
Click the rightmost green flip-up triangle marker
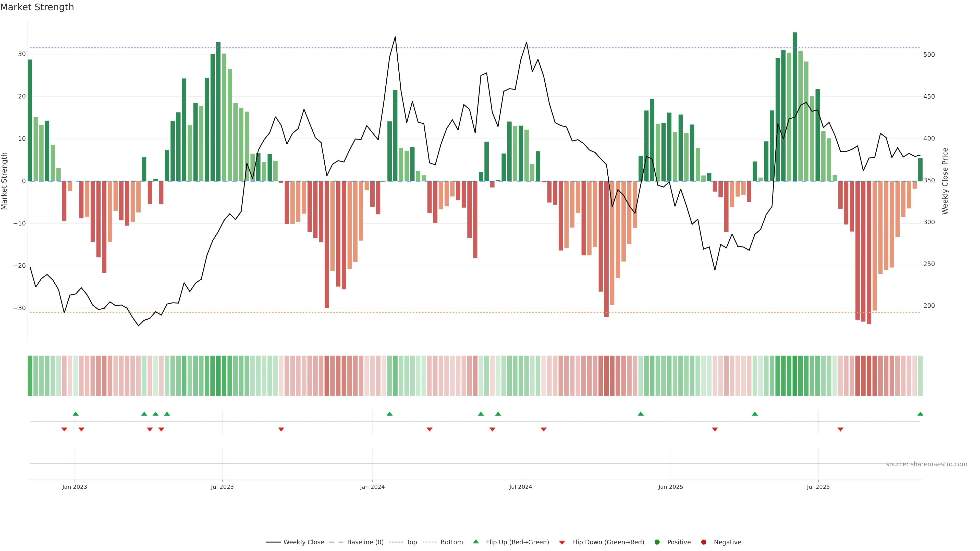(x=920, y=414)
